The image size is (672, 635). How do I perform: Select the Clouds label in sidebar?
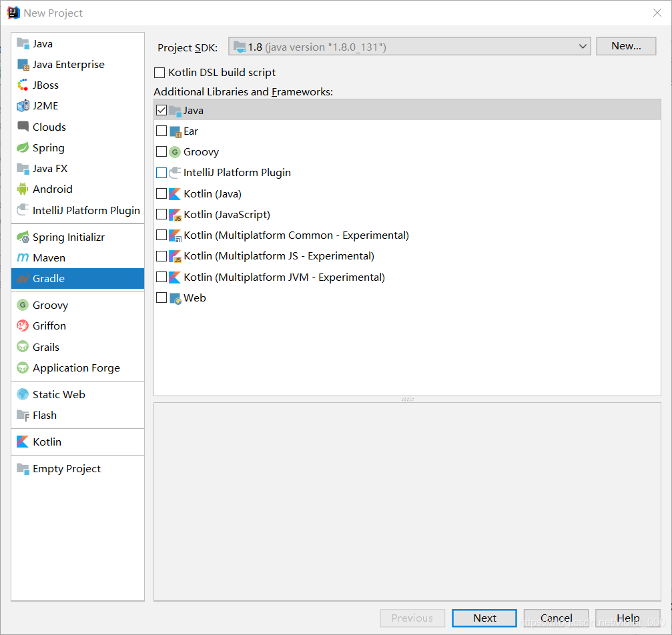point(49,127)
